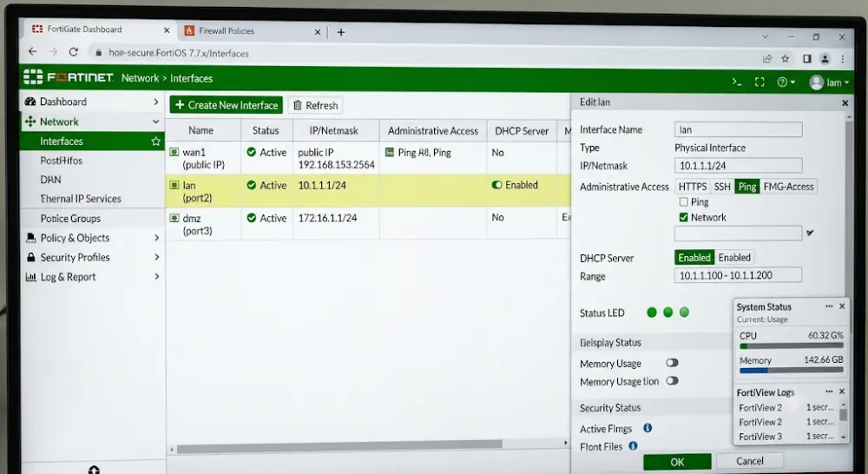Viewport: 868px width, 474px height.
Task: Open browser side panel icon
Action: 807,58
